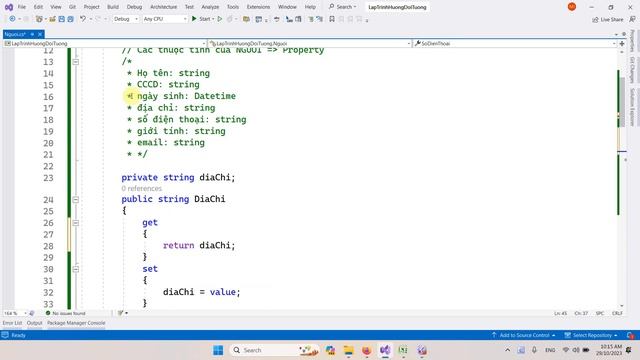Open the Analyze menu
Screen dimensions: 640x360
point(210,7)
